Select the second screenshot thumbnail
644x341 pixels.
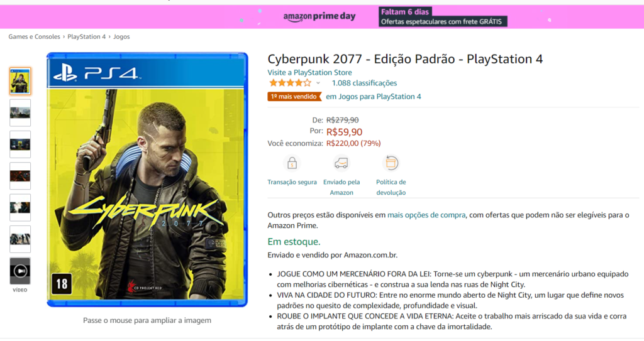pos(20,113)
